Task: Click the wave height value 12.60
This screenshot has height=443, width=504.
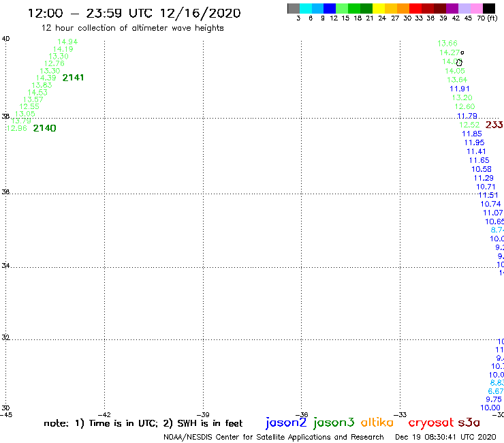Action: click(464, 106)
